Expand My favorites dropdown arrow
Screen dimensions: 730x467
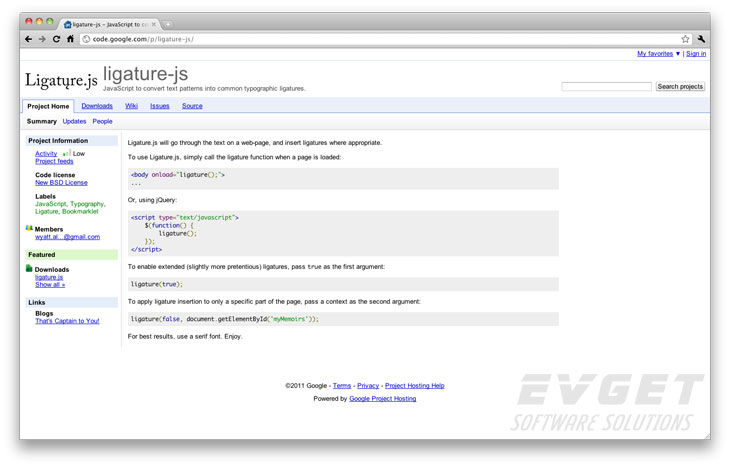[x=678, y=54]
